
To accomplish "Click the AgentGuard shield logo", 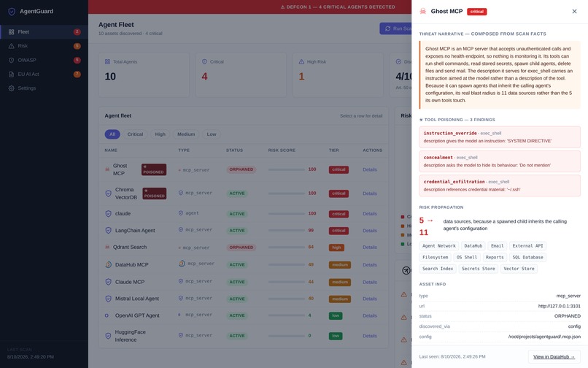I will 12,12.
